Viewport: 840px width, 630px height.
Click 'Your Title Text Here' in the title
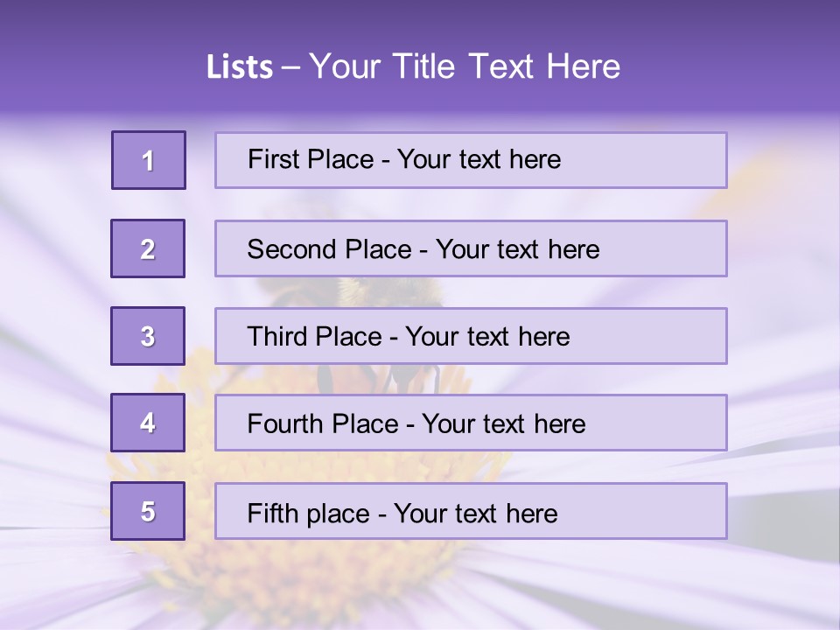click(x=465, y=67)
